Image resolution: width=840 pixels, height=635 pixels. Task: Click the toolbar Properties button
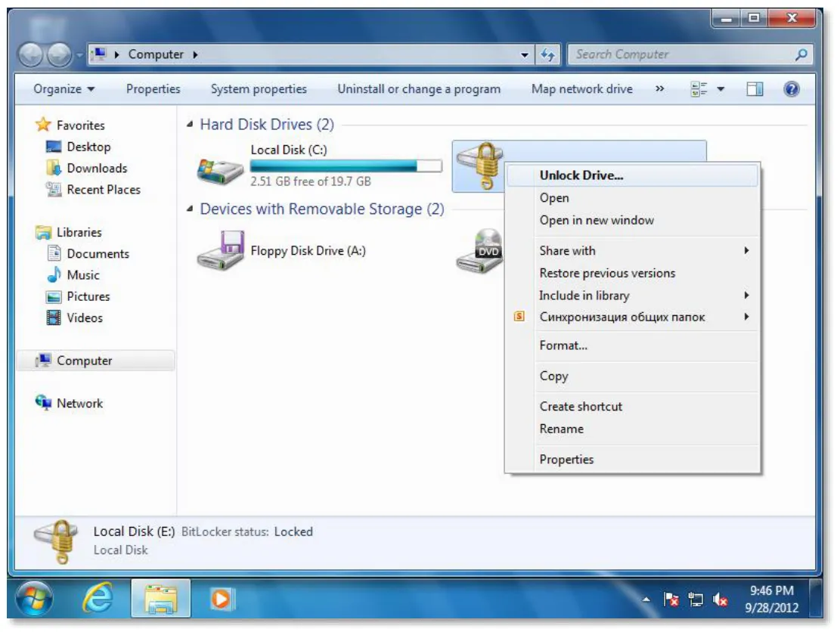(x=153, y=89)
